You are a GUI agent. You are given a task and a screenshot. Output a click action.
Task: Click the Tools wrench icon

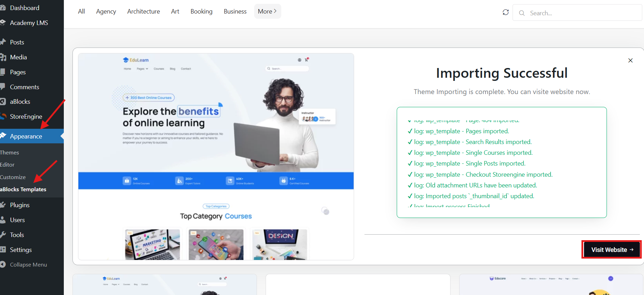pos(3,235)
